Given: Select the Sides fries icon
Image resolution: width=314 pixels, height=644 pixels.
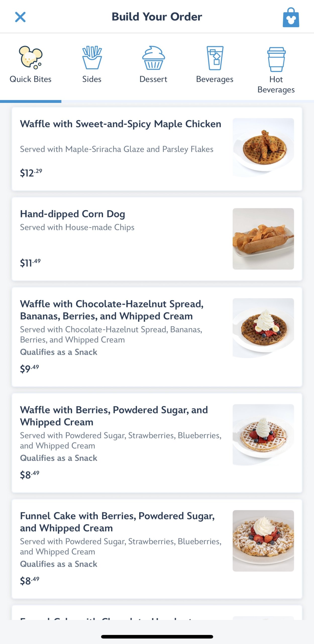Looking at the screenshot, I should (x=92, y=57).
